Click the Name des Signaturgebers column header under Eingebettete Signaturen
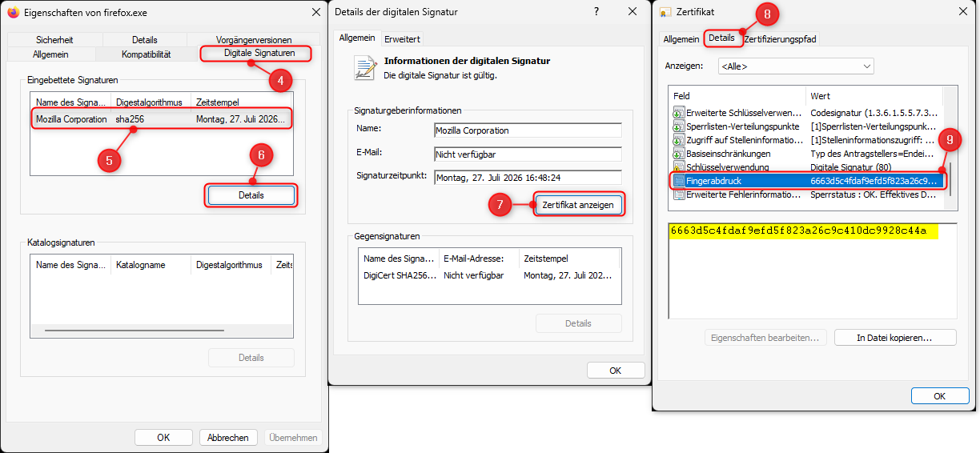This screenshot has width=980, height=453. [71, 102]
